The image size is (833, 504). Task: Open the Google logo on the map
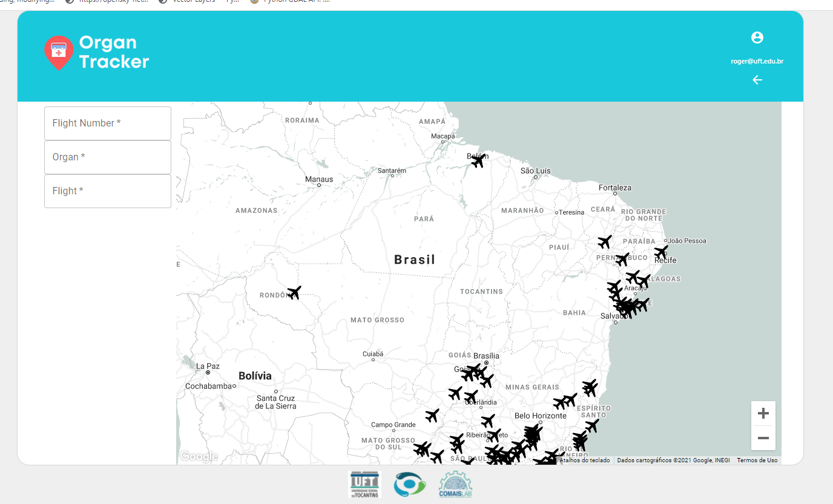click(199, 457)
